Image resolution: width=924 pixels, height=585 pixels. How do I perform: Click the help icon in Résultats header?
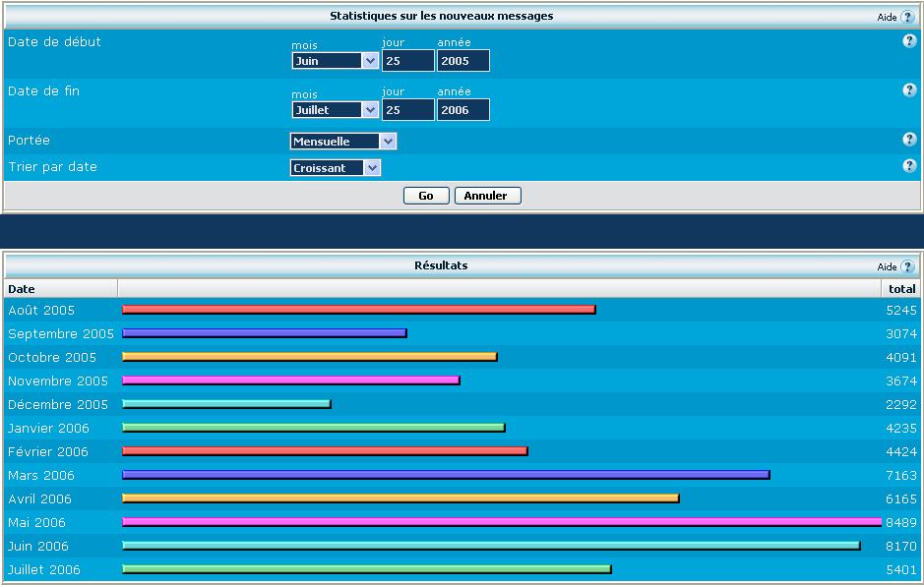click(x=907, y=266)
